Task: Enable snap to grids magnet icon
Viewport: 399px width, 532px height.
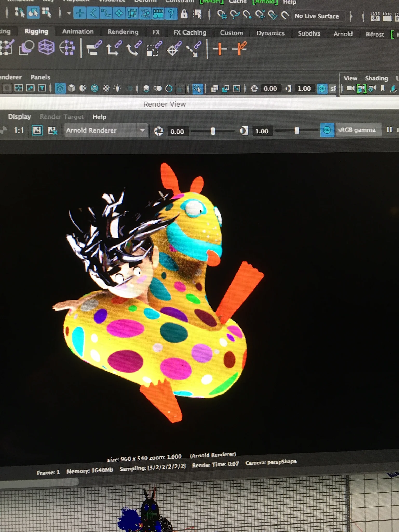Action: 222,15
